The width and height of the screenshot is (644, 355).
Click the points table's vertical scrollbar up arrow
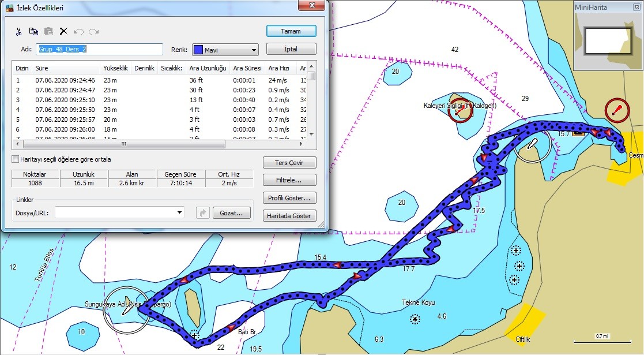click(x=312, y=66)
